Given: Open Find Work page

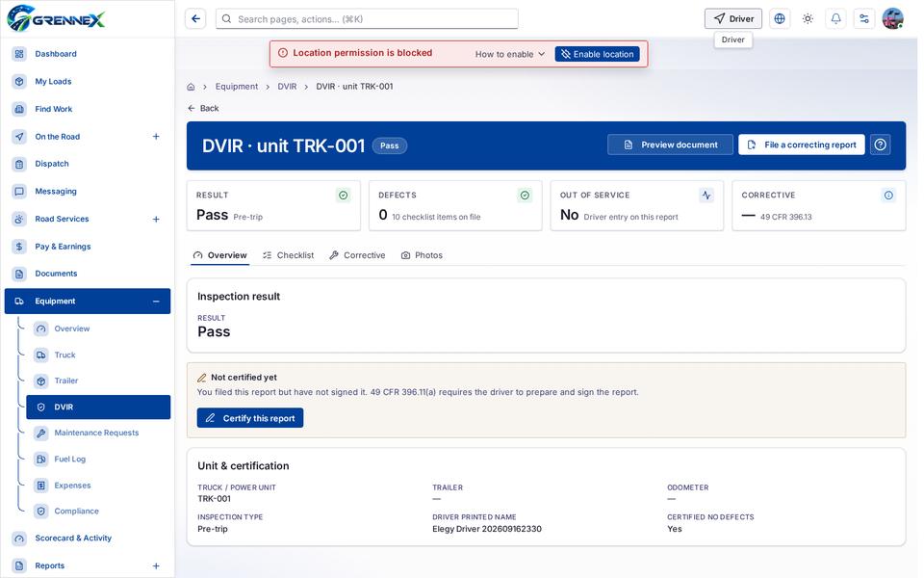Looking at the screenshot, I should pyautogui.click(x=88, y=109).
